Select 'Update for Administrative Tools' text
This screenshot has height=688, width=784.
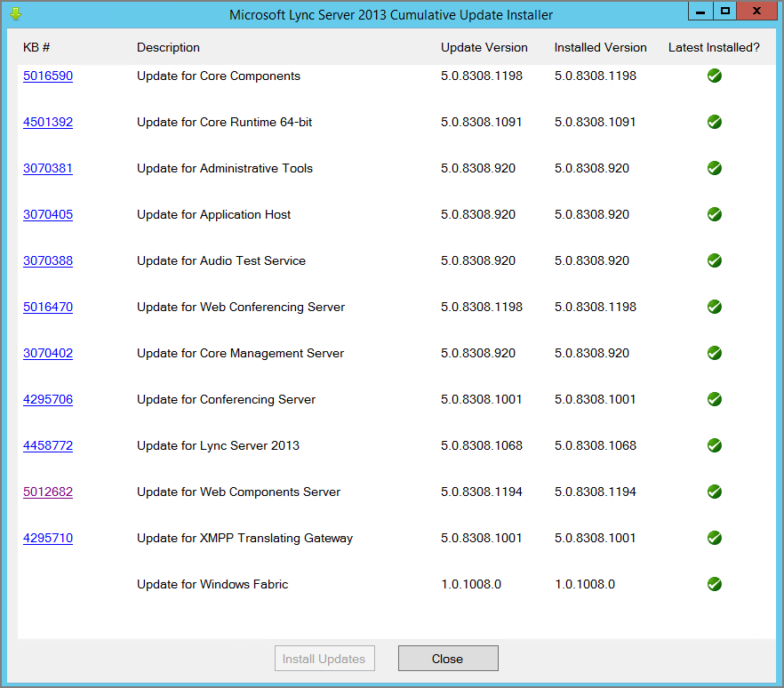pos(225,169)
